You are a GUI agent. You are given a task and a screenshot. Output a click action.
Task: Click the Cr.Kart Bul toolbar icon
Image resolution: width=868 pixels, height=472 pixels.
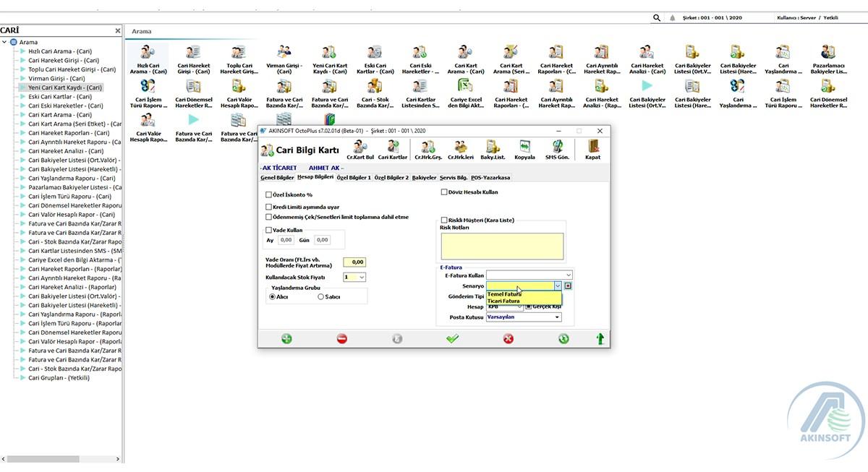(359, 149)
